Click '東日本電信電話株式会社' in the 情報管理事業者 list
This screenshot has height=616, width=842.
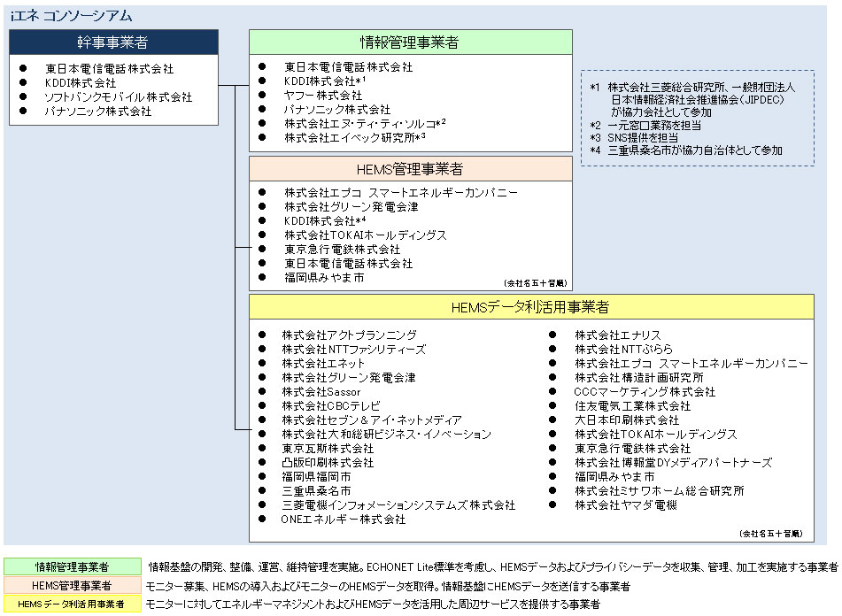(x=349, y=67)
